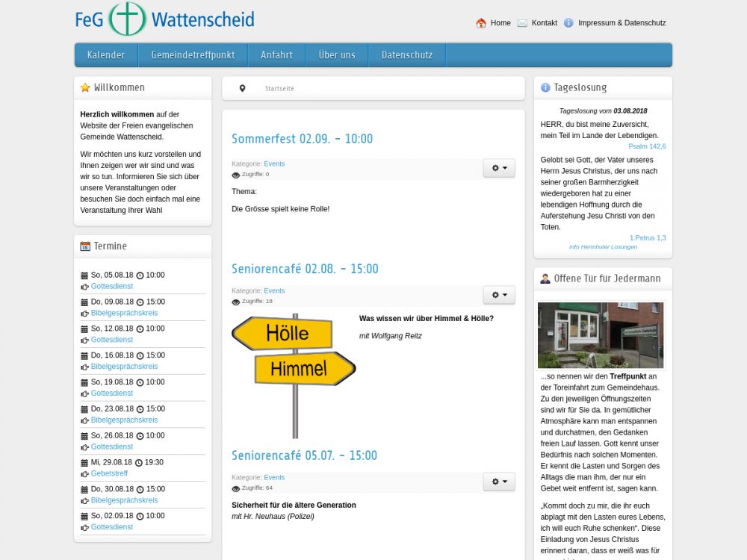Click Psalm 142,6 reference link
747x560 pixels.
tap(647, 146)
